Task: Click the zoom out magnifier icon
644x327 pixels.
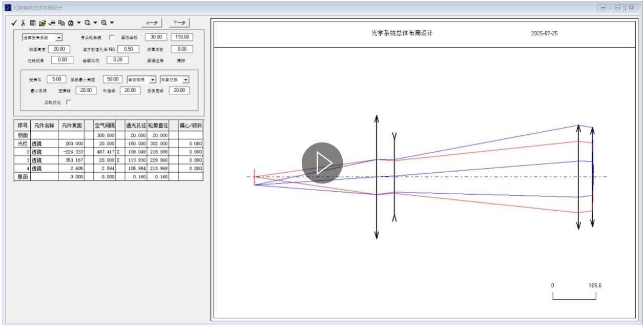Action: coord(88,23)
